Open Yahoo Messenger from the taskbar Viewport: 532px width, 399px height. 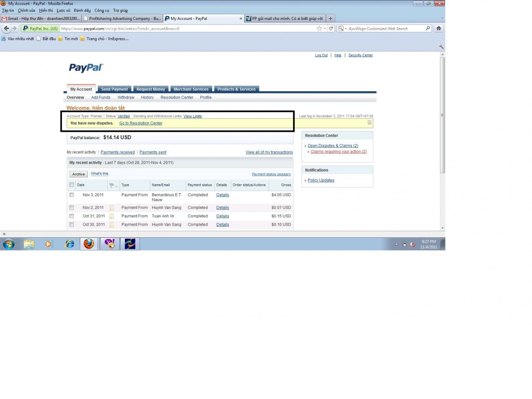110,244
